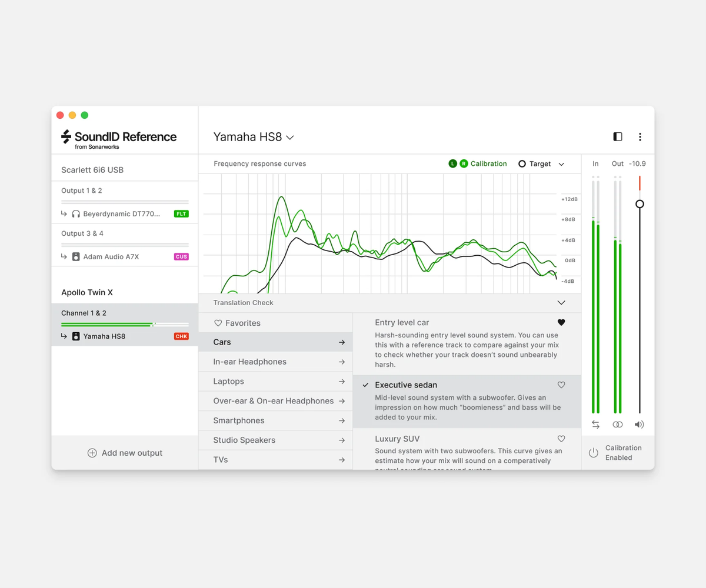The image size is (706, 588).
Task: Expand the Target curve dropdown chevron
Action: [561, 164]
